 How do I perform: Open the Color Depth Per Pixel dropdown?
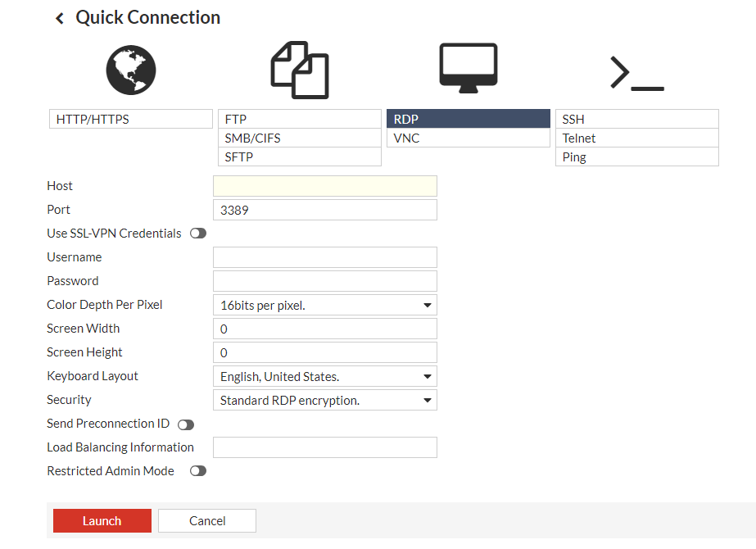coord(324,306)
